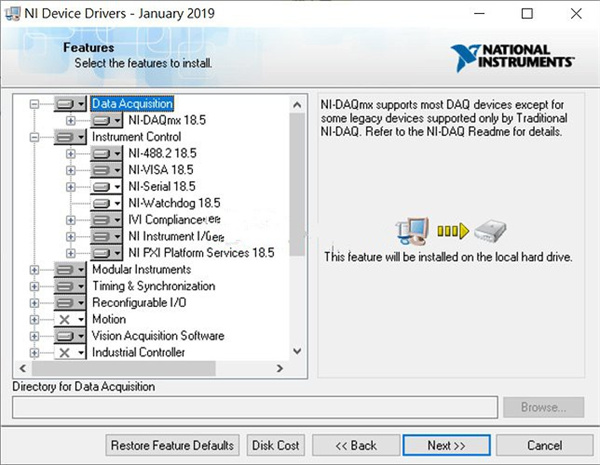Open the Disk Cost dialog
Viewport: 600px width, 465px height.
[x=276, y=445]
